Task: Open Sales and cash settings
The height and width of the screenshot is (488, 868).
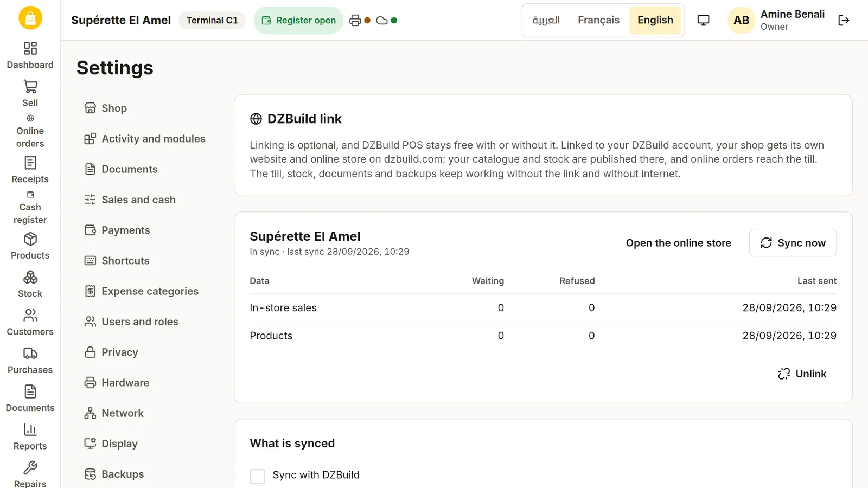Action: coord(146,200)
